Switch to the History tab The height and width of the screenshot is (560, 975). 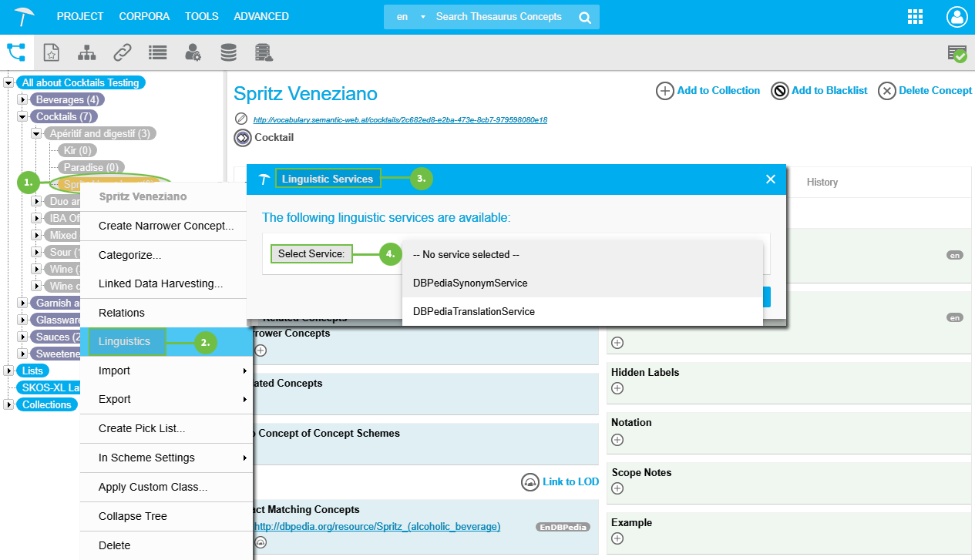pyautogui.click(x=822, y=183)
